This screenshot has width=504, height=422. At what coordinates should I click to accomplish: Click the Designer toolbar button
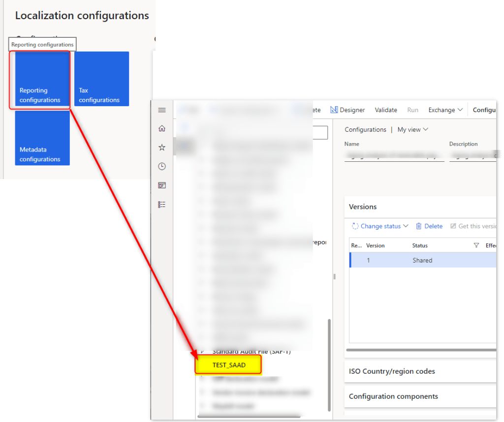(347, 110)
